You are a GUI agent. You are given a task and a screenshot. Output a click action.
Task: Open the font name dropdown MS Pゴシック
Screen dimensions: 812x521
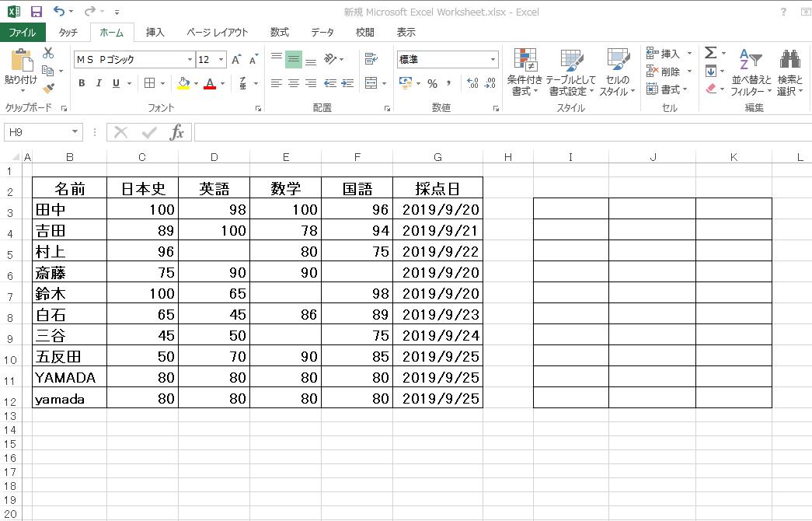(190, 60)
